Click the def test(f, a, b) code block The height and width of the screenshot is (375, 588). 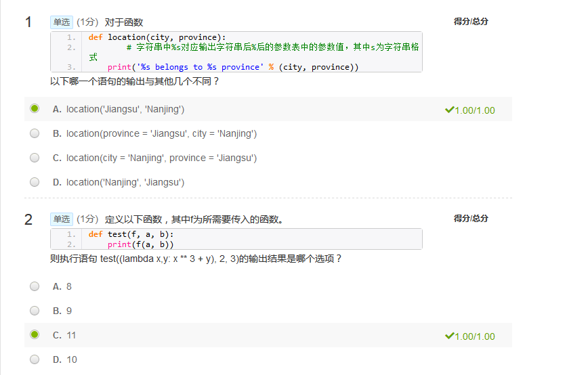(x=236, y=239)
